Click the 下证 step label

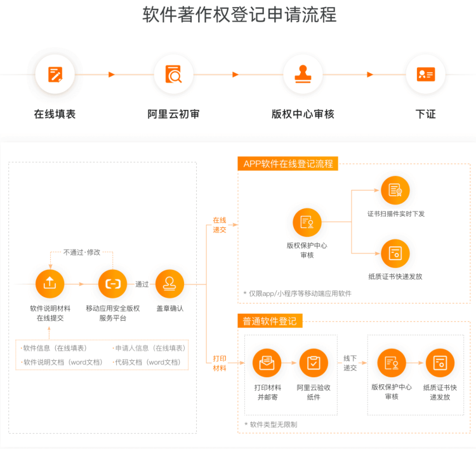(x=426, y=114)
